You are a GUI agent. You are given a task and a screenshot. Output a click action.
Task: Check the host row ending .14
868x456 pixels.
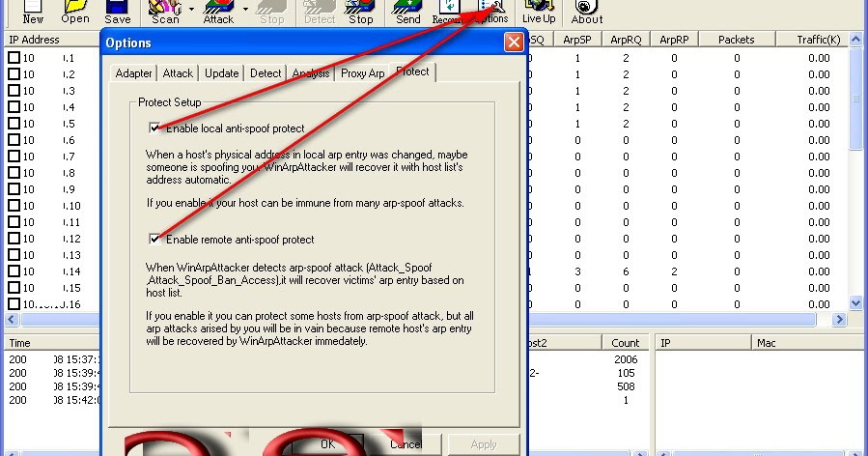14,271
